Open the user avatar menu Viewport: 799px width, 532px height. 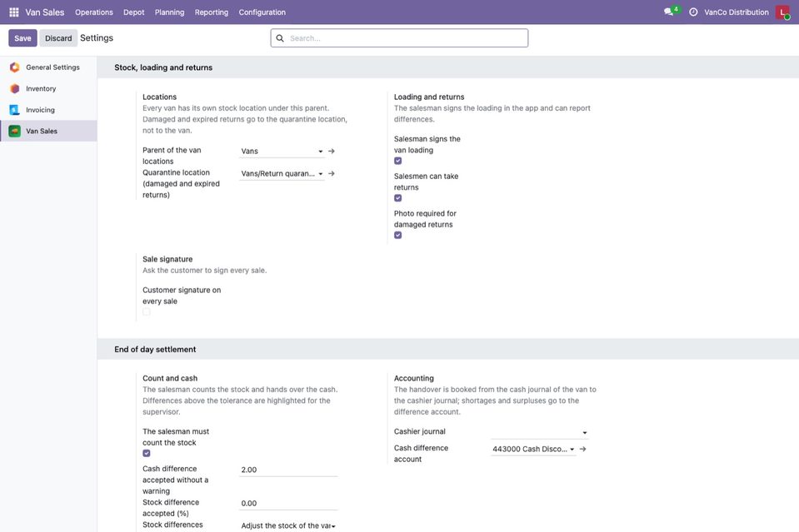point(782,12)
